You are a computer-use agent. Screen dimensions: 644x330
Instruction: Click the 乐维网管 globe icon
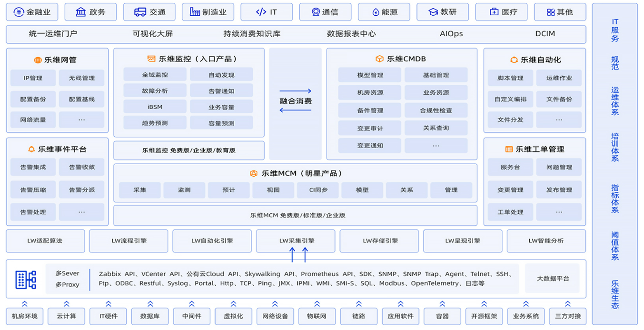(38, 60)
